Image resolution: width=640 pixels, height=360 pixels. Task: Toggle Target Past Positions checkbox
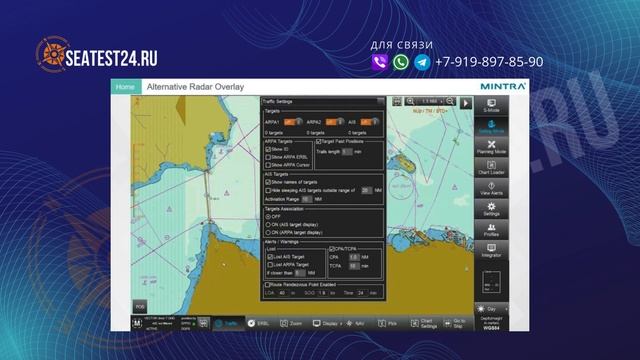point(318,142)
